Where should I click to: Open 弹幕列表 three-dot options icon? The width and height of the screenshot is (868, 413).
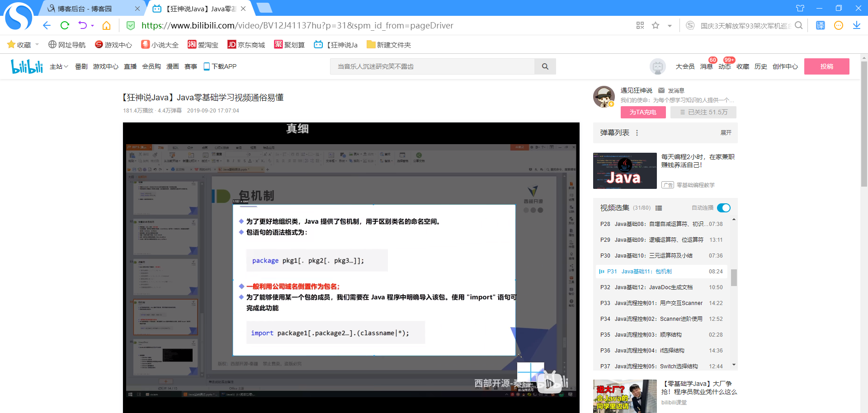click(637, 133)
